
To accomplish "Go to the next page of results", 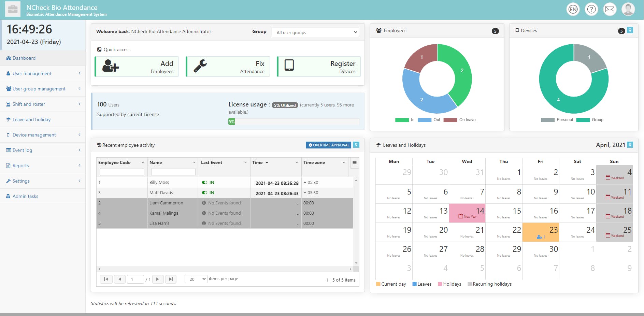I will (x=158, y=279).
